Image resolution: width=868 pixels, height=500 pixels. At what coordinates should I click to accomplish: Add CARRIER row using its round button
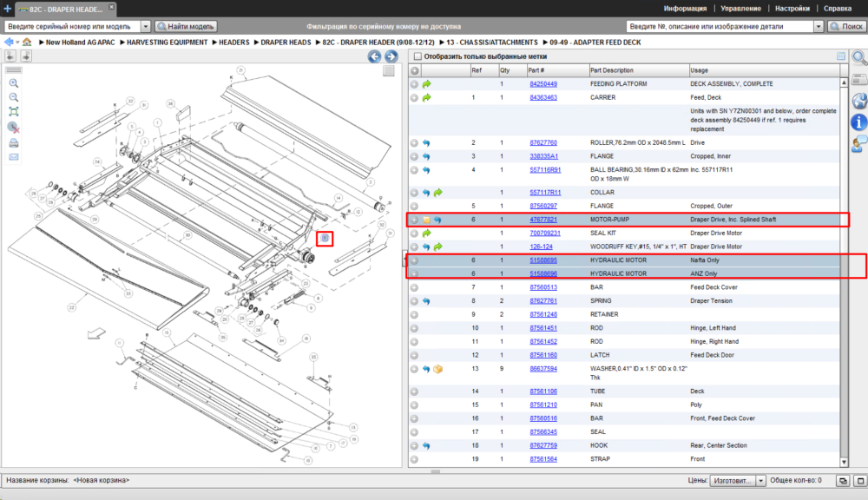(415, 97)
